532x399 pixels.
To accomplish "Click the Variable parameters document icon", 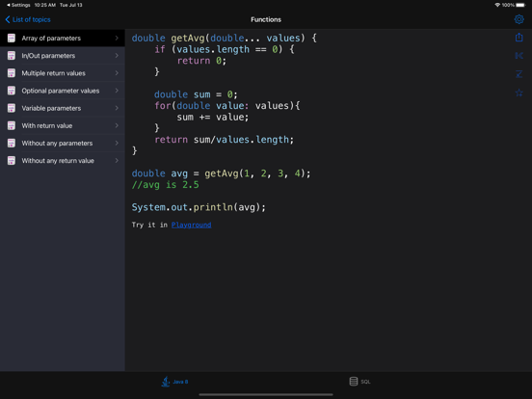I will tap(12, 108).
